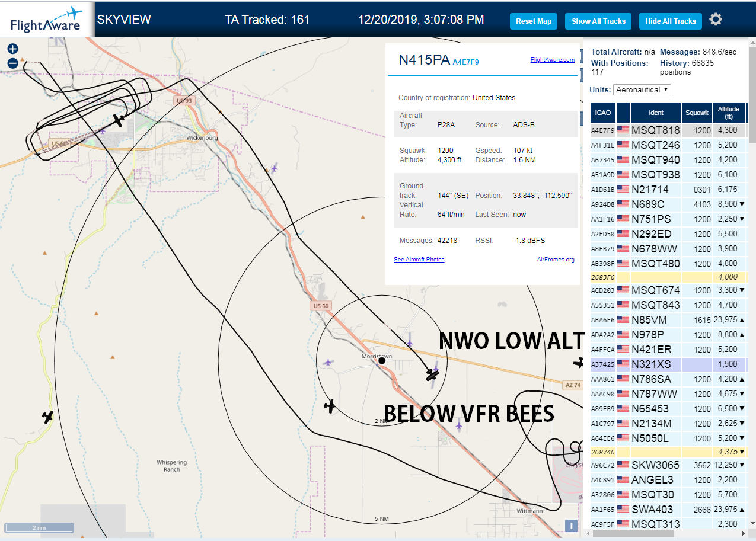Click the aircraft list vertical scrollbar
Image resolution: width=756 pixels, height=541 pixels.
pyautogui.click(x=752, y=95)
